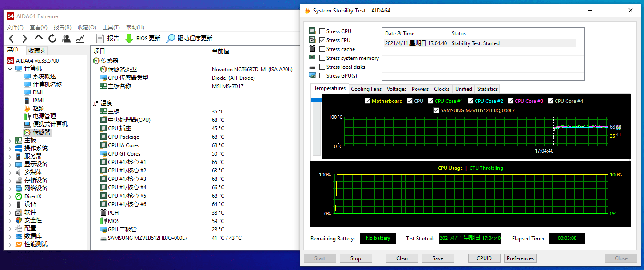Select the 传感器 sensor tree item

[x=42, y=132]
